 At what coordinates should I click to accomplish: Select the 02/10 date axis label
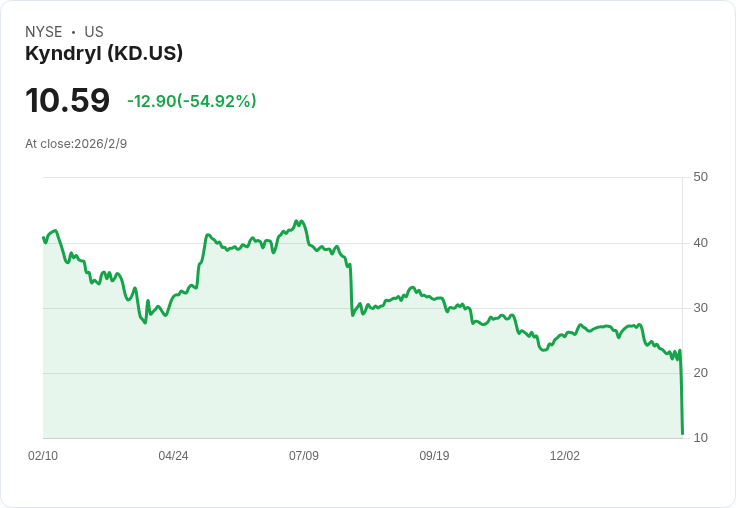point(43,456)
